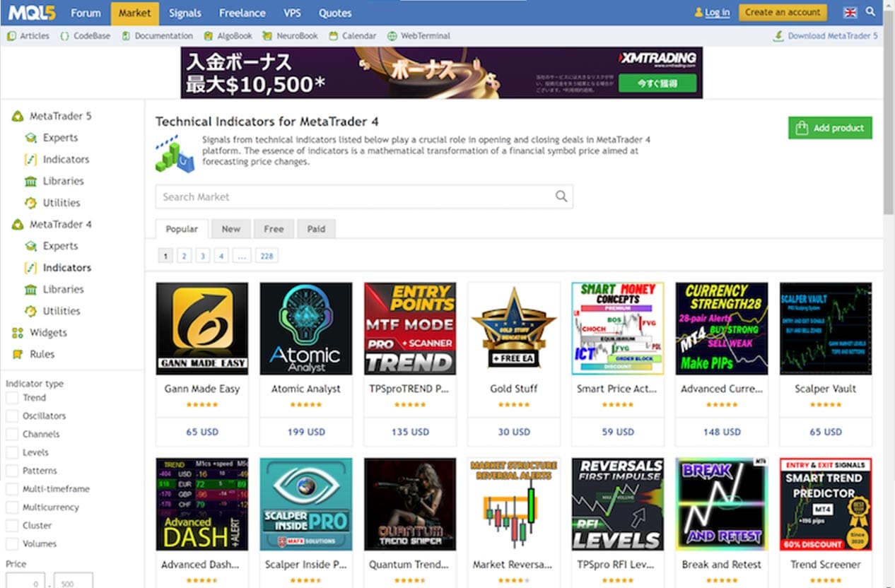
Task: Submit search with the Search Market magnifier
Action: click(561, 196)
